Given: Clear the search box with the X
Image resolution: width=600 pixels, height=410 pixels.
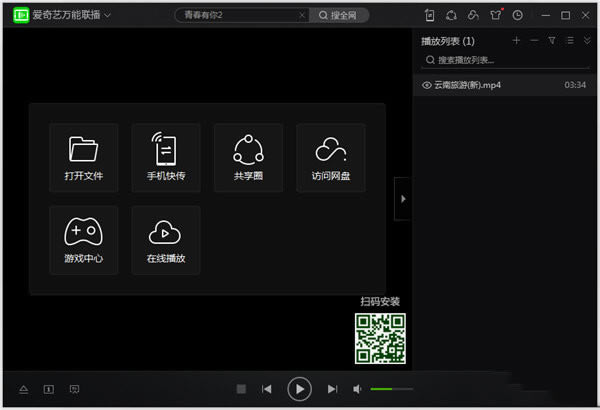Looking at the screenshot, I should [302, 15].
